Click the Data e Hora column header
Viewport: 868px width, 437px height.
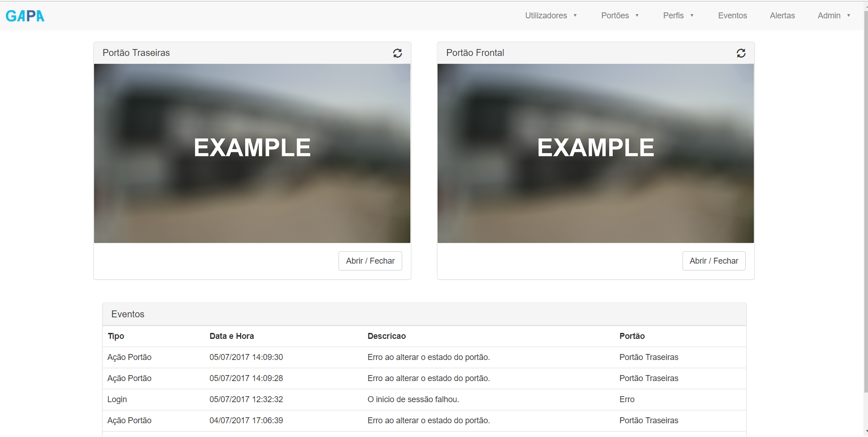(232, 336)
